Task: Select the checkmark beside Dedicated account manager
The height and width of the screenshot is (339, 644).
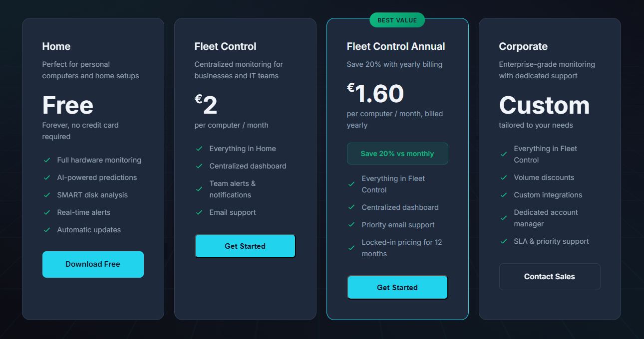Action: coord(504,218)
